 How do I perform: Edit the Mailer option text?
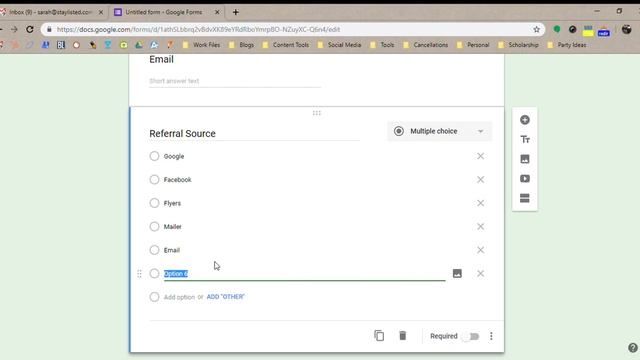click(173, 227)
